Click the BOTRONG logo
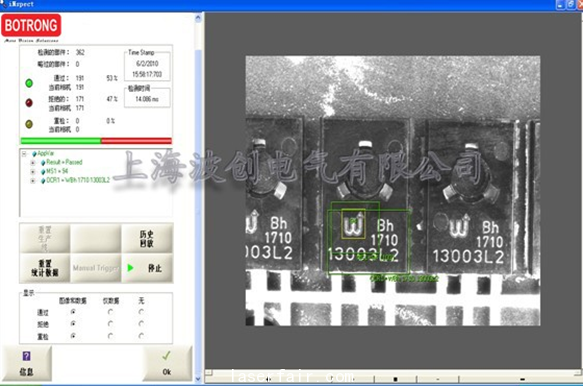This screenshot has height=386, width=584. coord(31,25)
